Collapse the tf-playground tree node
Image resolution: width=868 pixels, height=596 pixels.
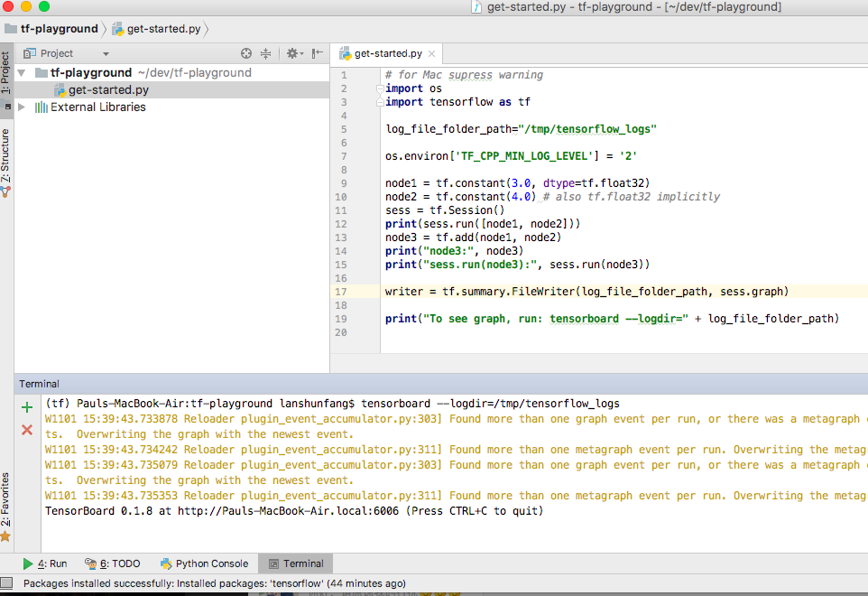(x=22, y=72)
